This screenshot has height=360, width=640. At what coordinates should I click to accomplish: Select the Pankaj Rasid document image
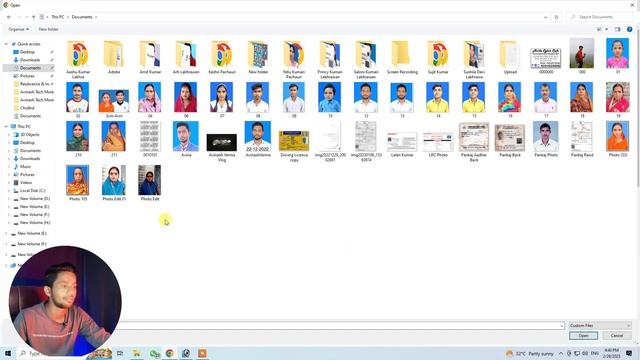click(582, 139)
